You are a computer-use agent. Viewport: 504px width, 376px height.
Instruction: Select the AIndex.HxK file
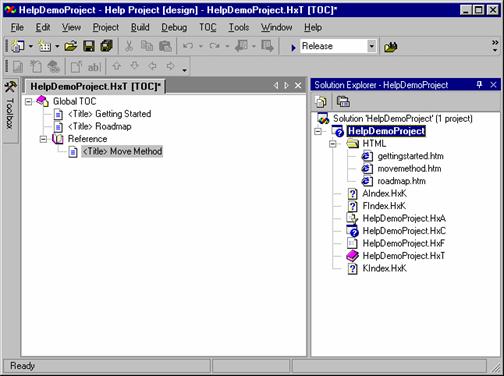384,194
